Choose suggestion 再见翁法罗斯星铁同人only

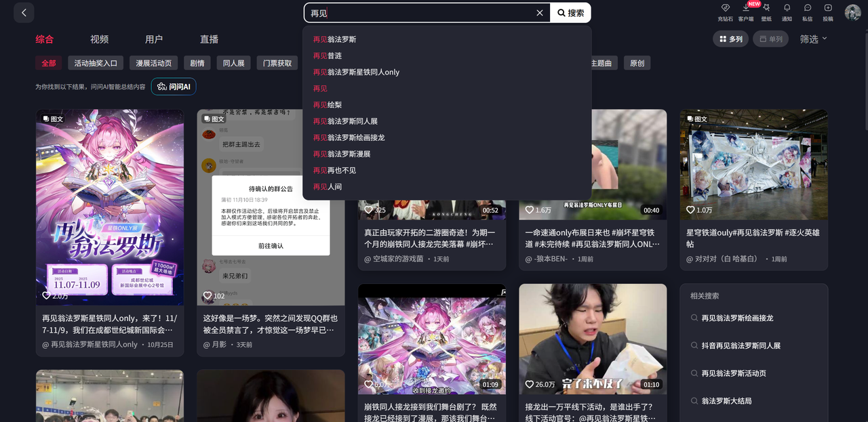point(356,72)
